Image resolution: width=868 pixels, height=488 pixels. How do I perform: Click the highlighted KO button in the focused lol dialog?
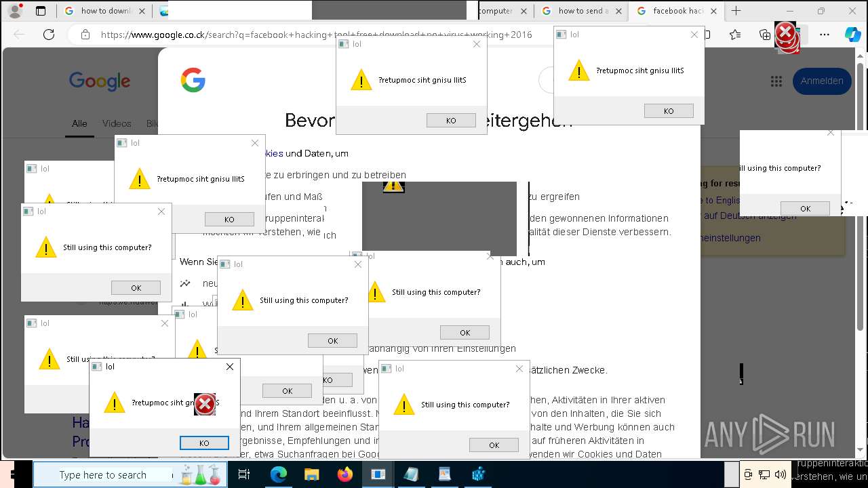click(x=204, y=443)
